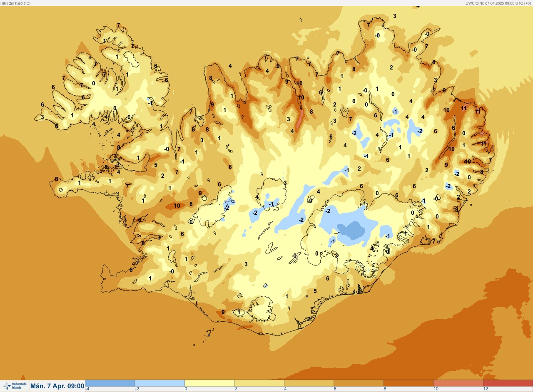Click the 'Mán. 7 Apr. 09:00' date label
This screenshot has width=533, height=392.
[x=57, y=386]
